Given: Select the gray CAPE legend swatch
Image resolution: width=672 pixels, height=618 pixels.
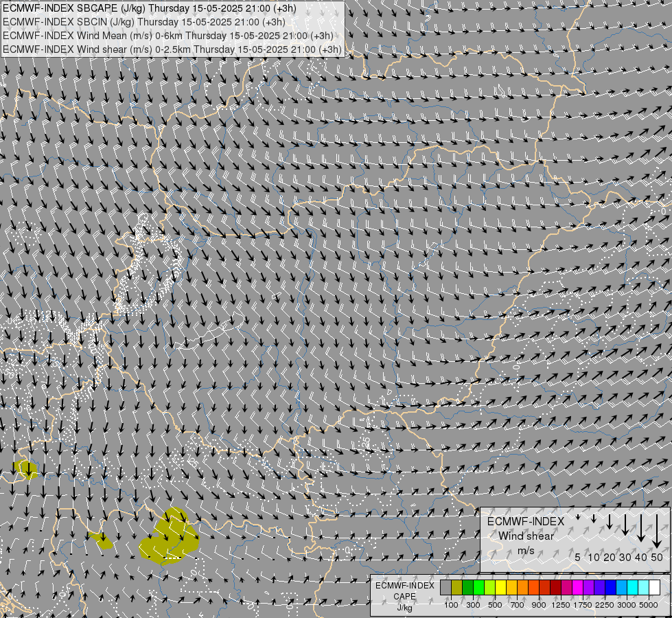Looking at the screenshot, I should 445,588.
